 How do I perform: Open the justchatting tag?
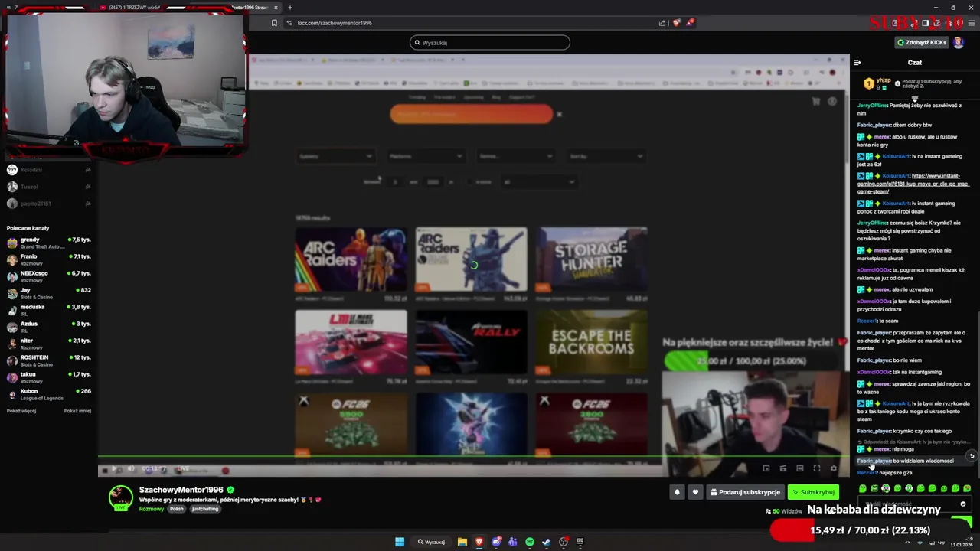click(205, 509)
